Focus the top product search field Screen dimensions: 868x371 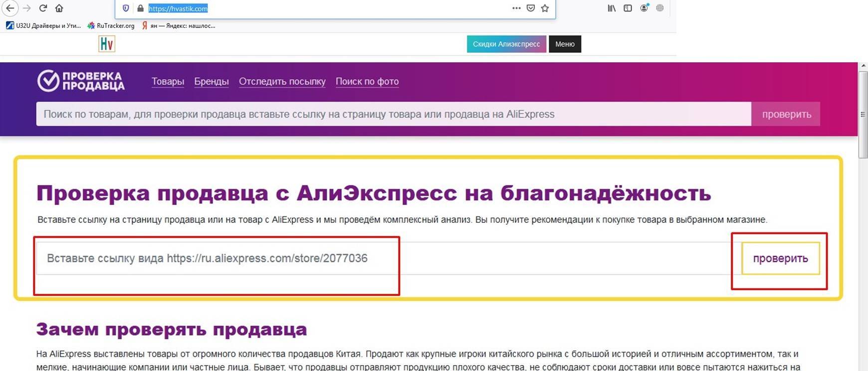(x=394, y=114)
